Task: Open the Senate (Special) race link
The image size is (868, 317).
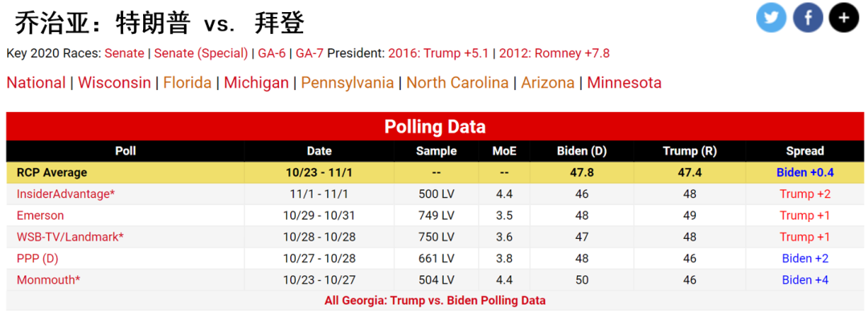Action: click(x=201, y=54)
